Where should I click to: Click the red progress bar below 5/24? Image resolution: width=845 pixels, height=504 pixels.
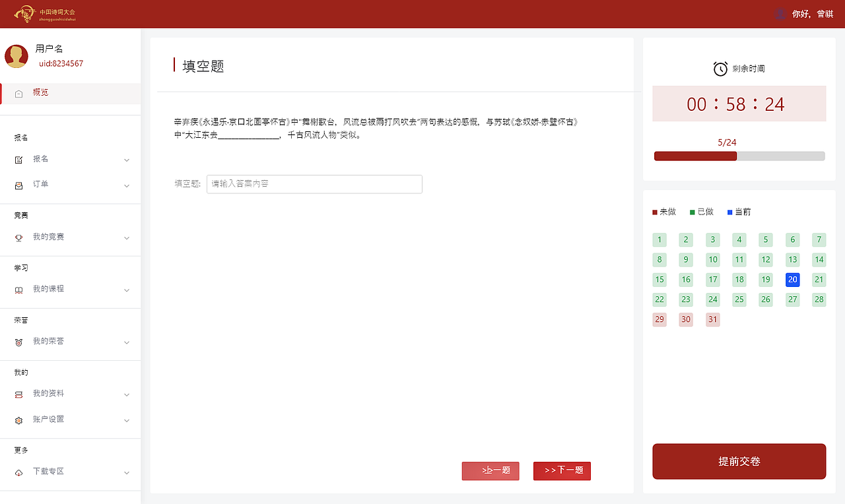coord(695,156)
